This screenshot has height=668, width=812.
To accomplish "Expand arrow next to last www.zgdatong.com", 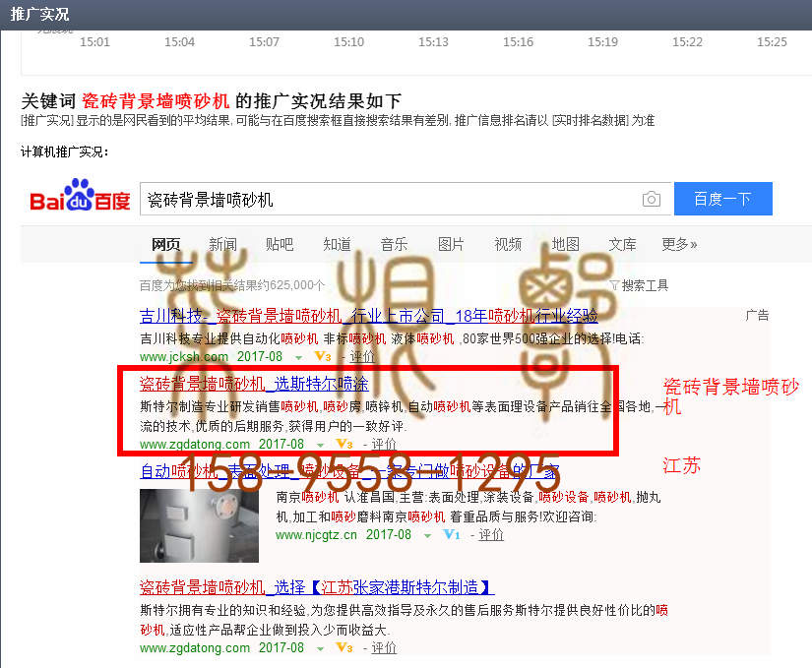I will 321,649.
